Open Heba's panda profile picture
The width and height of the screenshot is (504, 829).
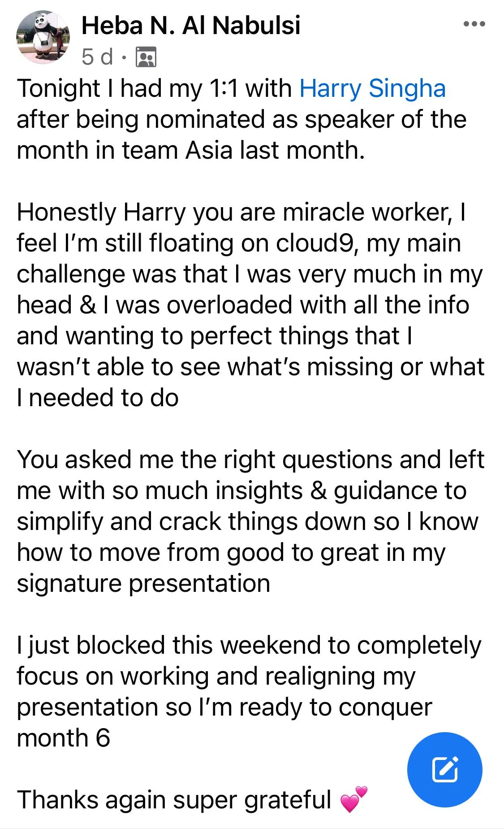tap(43, 37)
